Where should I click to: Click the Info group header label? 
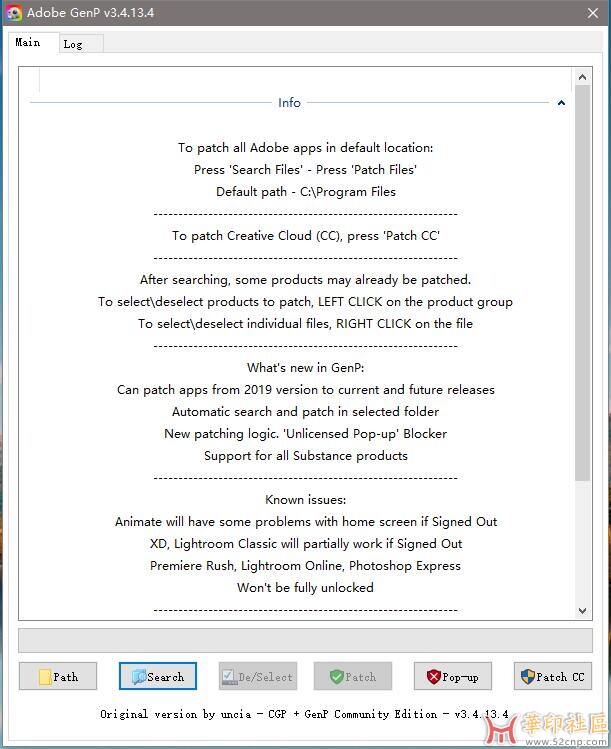(x=289, y=103)
